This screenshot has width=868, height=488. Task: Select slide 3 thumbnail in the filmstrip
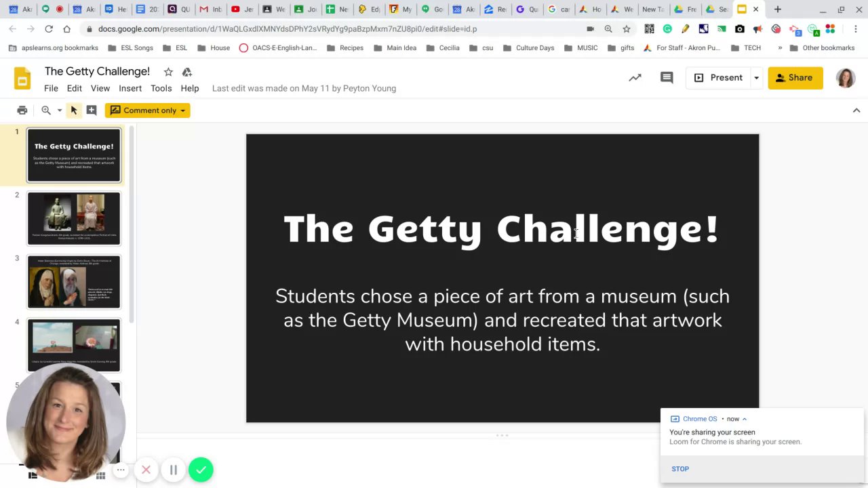(x=74, y=282)
